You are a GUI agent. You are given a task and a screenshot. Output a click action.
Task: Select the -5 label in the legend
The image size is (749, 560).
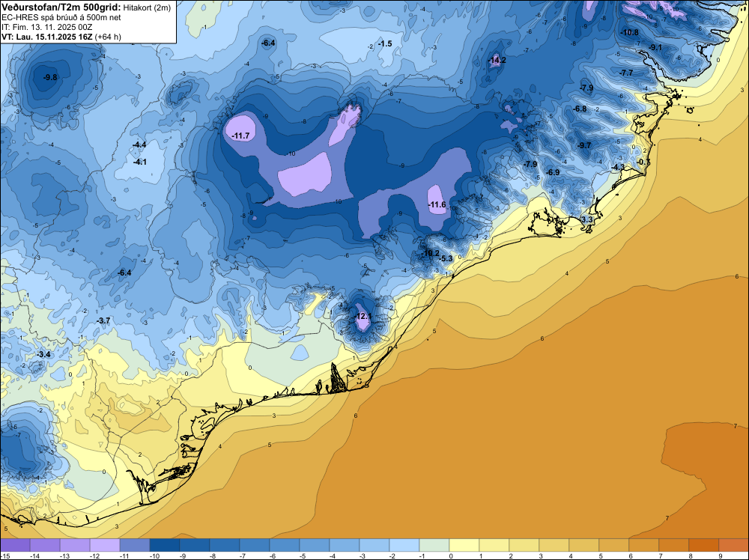click(x=303, y=556)
